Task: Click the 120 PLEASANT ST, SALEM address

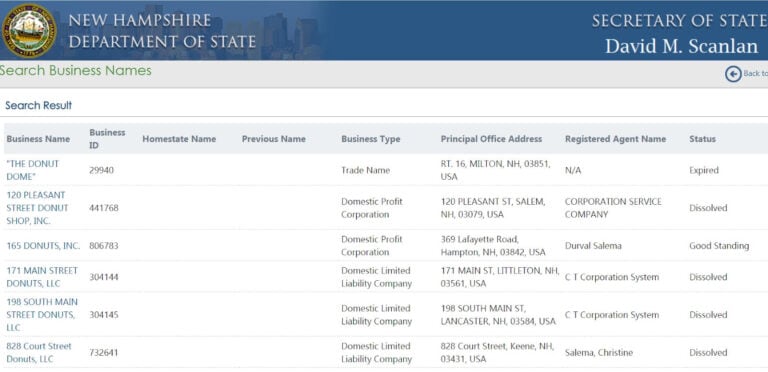Action: point(493,208)
